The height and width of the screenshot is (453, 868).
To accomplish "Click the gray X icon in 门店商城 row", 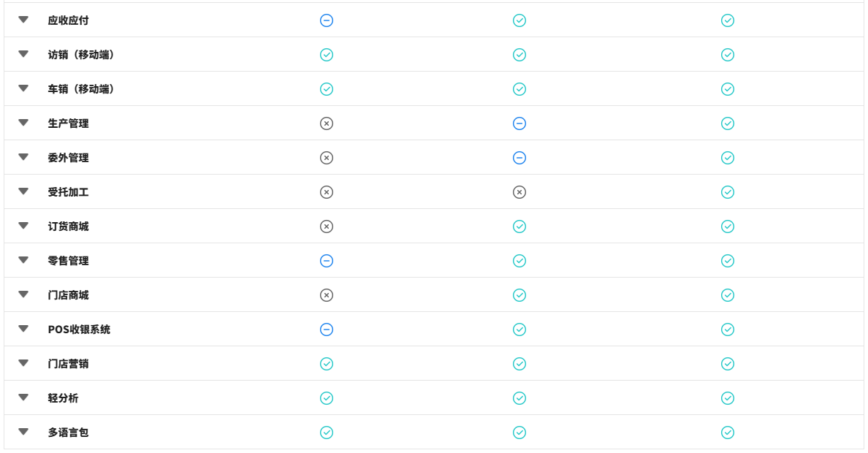I will pyautogui.click(x=327, y=295).
